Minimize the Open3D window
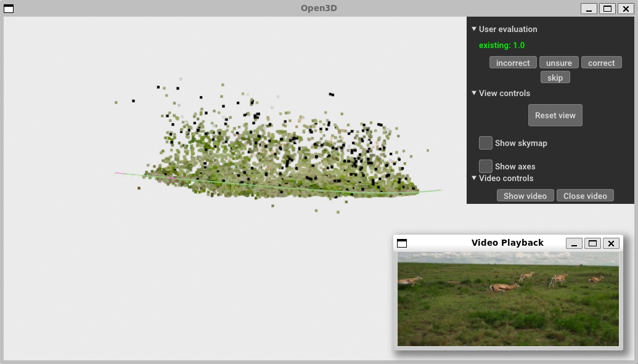Screen dimensions: 638x364 click(x=589, y=9)
